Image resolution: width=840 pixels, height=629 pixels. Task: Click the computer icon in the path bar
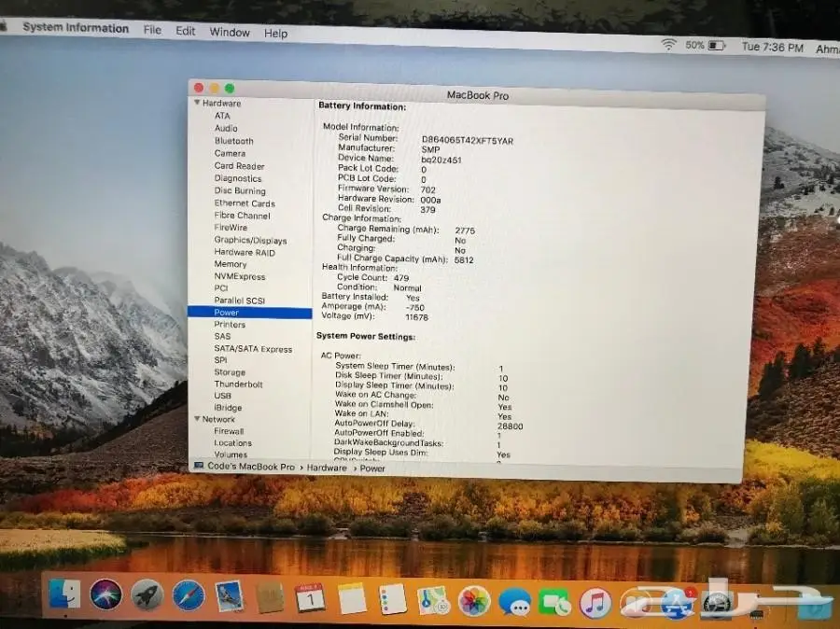pos(199,466)
